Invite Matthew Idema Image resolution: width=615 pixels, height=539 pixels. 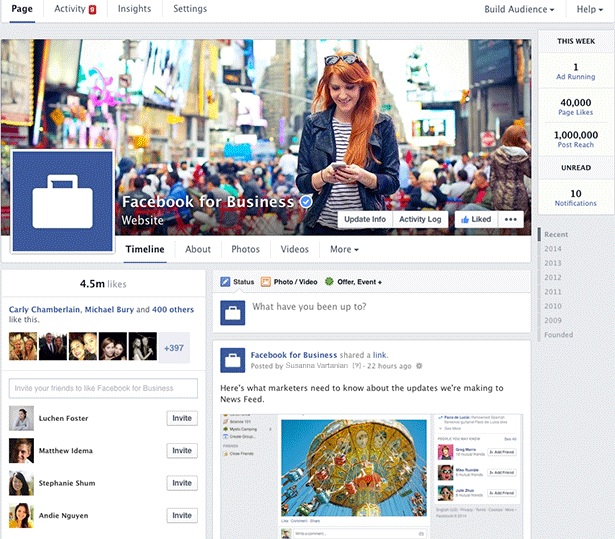point(182,451)
